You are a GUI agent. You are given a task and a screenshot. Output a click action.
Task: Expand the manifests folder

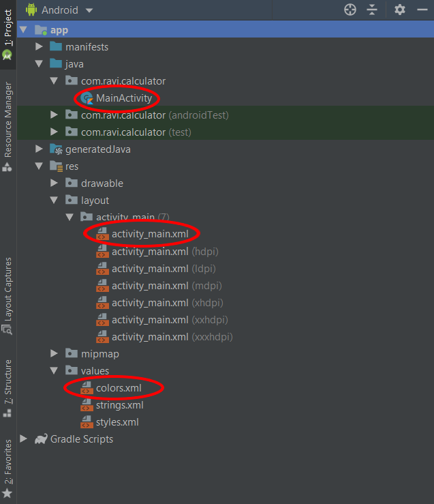[39, 46]
